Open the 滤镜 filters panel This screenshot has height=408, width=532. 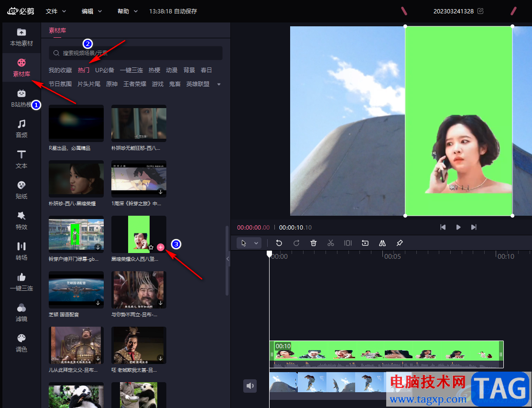coord(22,313)
